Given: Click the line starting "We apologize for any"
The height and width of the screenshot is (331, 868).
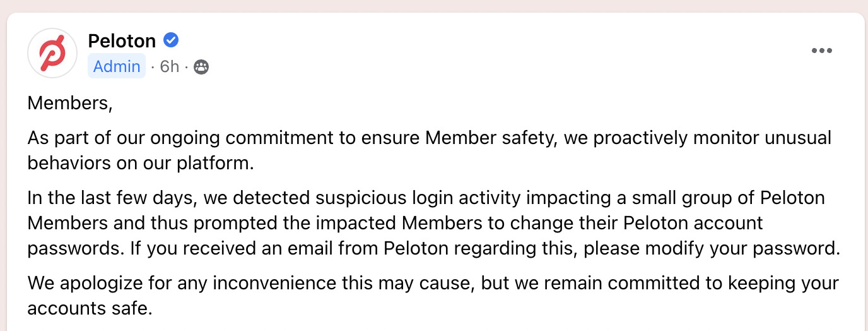Looking at the screenshot, I should (433, 283).
